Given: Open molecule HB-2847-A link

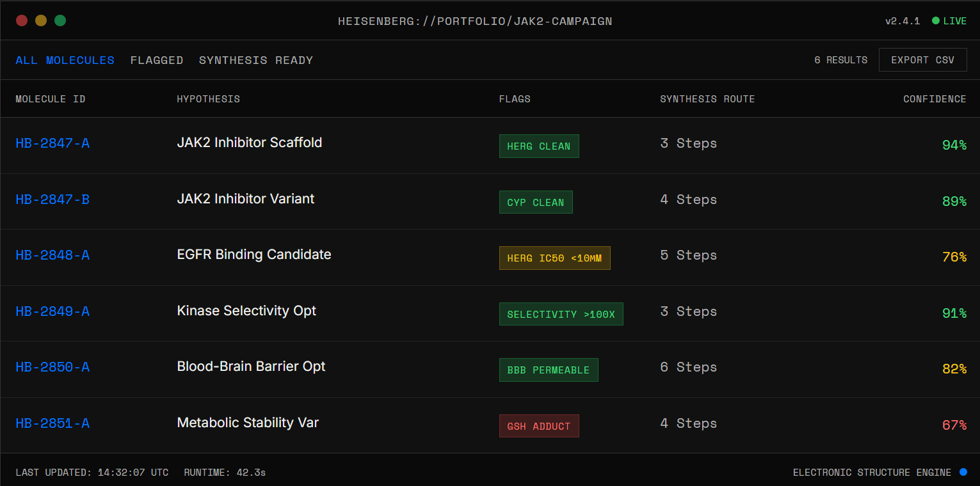Looking at the screenshot, I should 52,143.
